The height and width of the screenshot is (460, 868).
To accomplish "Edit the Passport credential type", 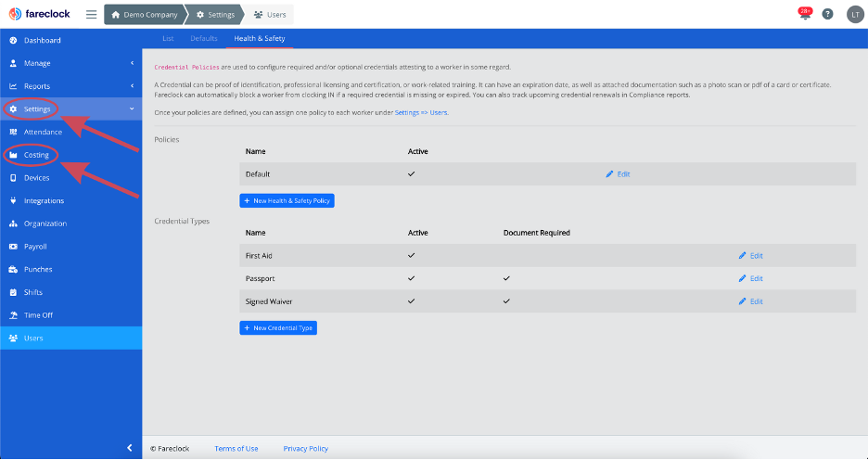I will 751,278.
